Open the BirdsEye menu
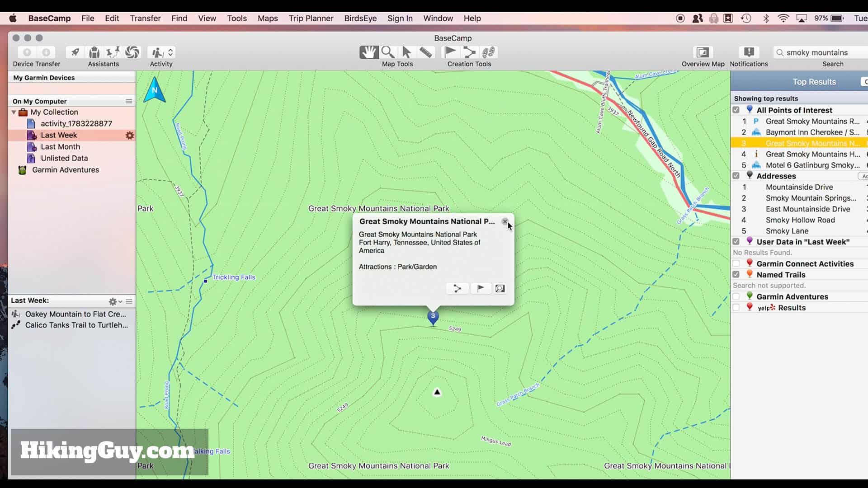 (360, 18)
